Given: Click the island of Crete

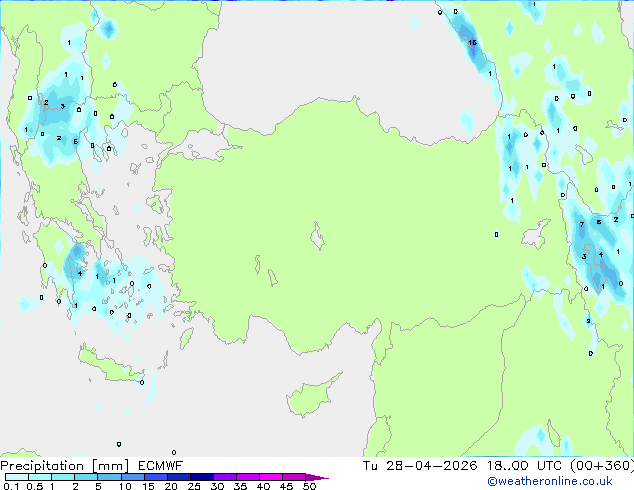Looking at the screenshot, I should [x=110, y=366].
